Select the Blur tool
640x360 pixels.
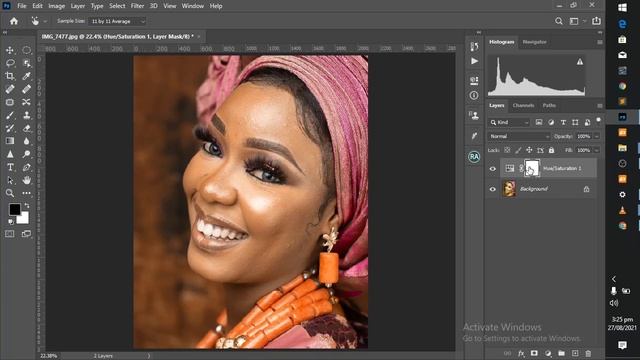27,141
